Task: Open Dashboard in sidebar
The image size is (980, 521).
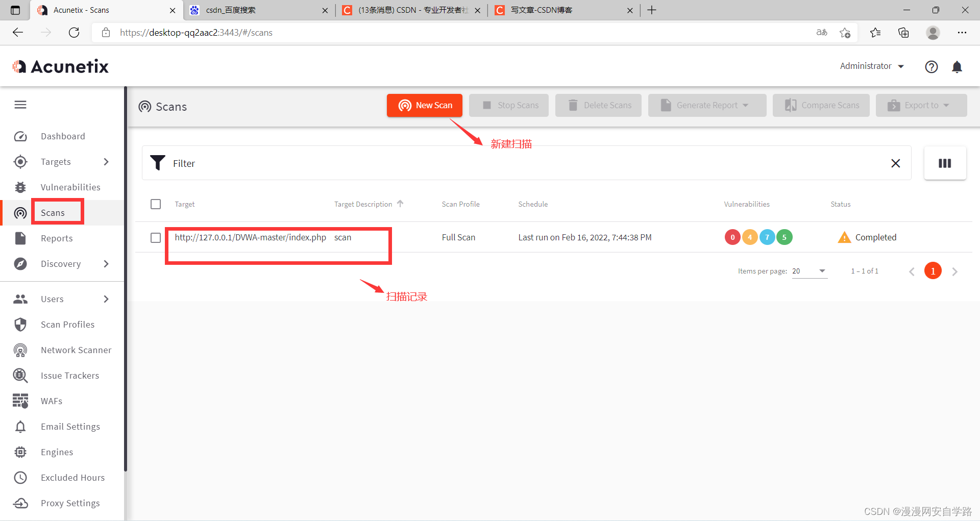Action: tap(63, 136)
